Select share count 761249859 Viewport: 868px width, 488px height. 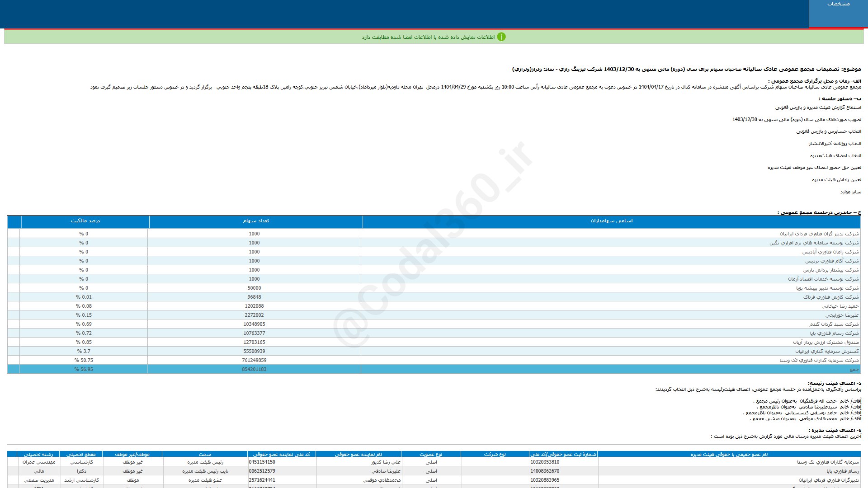pos(254,361)
